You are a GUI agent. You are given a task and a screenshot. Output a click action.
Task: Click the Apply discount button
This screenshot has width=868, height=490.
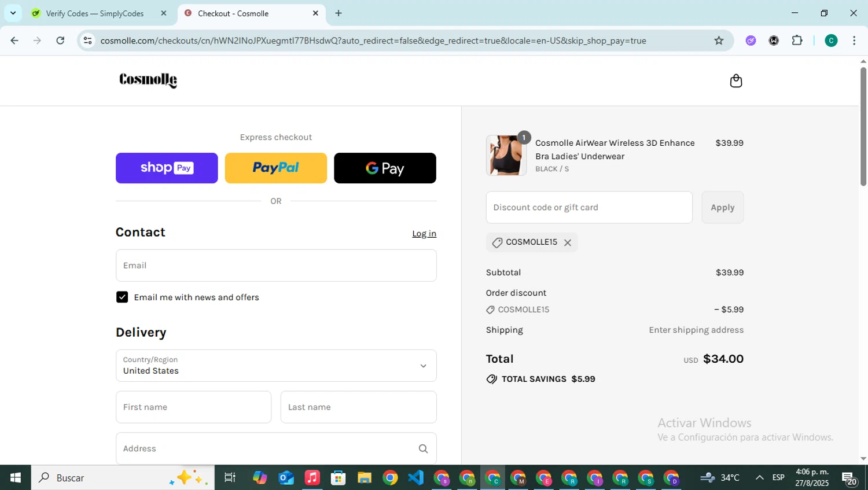point(722,207)
